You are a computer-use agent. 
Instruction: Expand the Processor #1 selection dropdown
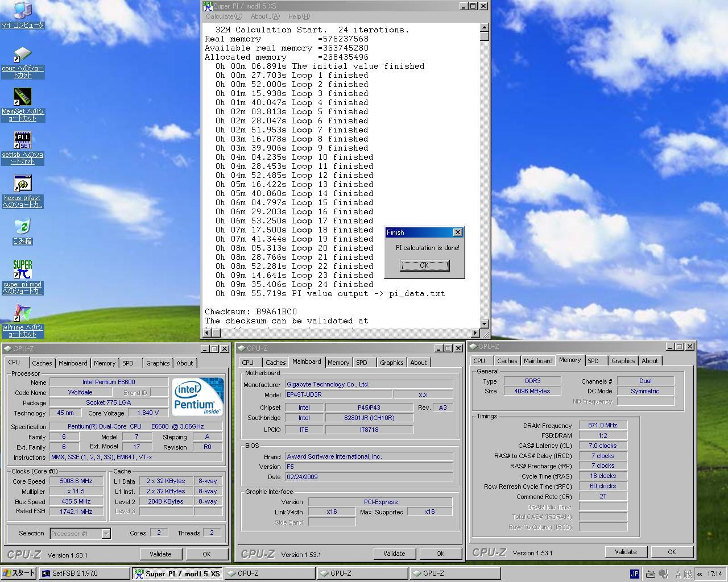[x=106, y=534]
